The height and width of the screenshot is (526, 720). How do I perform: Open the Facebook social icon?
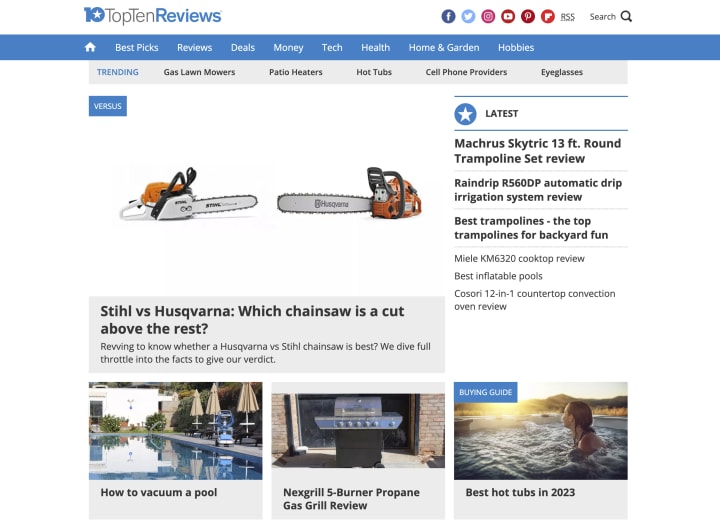click(x=448, y=17)
